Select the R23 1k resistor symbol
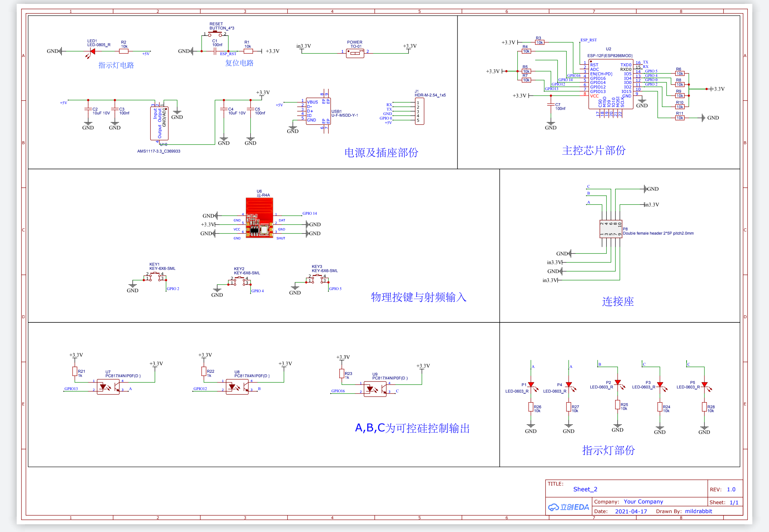 coord(342,373)
